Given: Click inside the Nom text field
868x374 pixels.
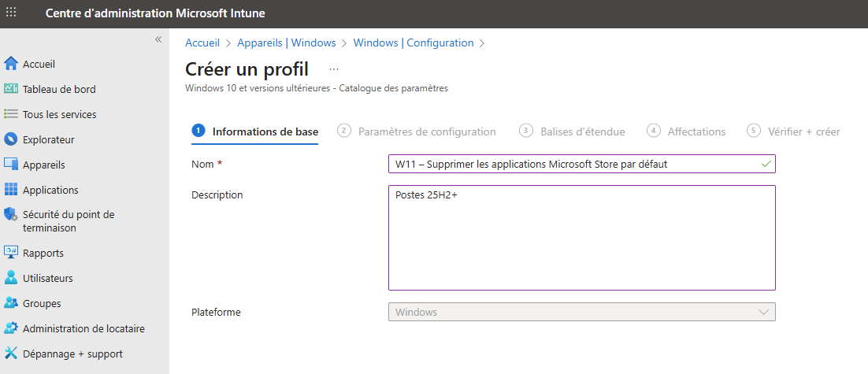Looking at the screenshot, I should [x=582, y=164].
